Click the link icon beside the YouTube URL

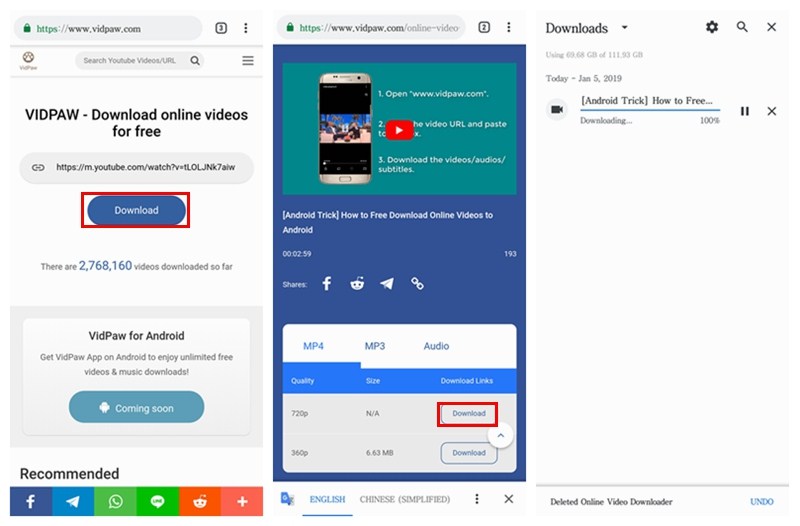tap(38, 167)
